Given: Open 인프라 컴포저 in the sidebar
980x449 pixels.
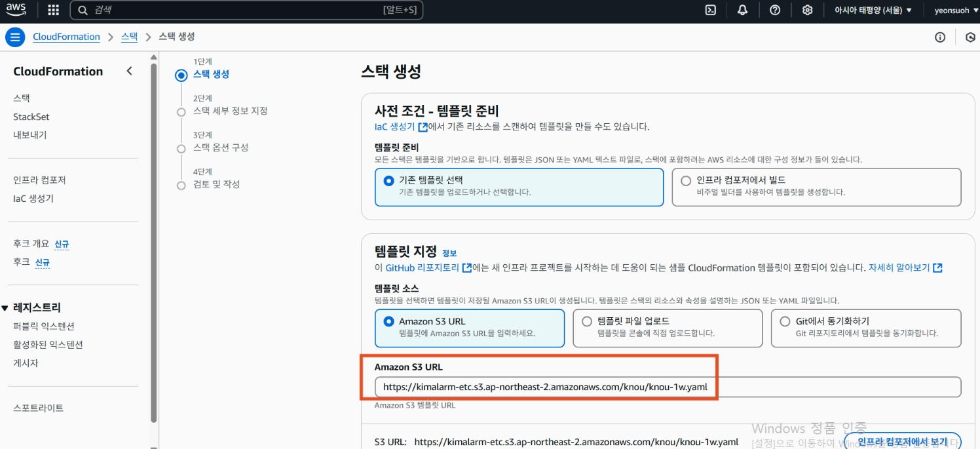Looking at the screenshot, I should point(39,180).
